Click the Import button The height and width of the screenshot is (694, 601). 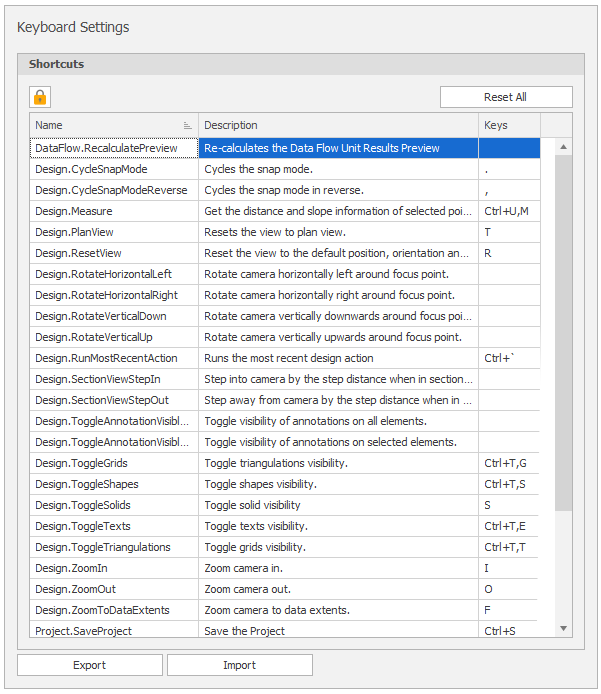tap(239, 665)
